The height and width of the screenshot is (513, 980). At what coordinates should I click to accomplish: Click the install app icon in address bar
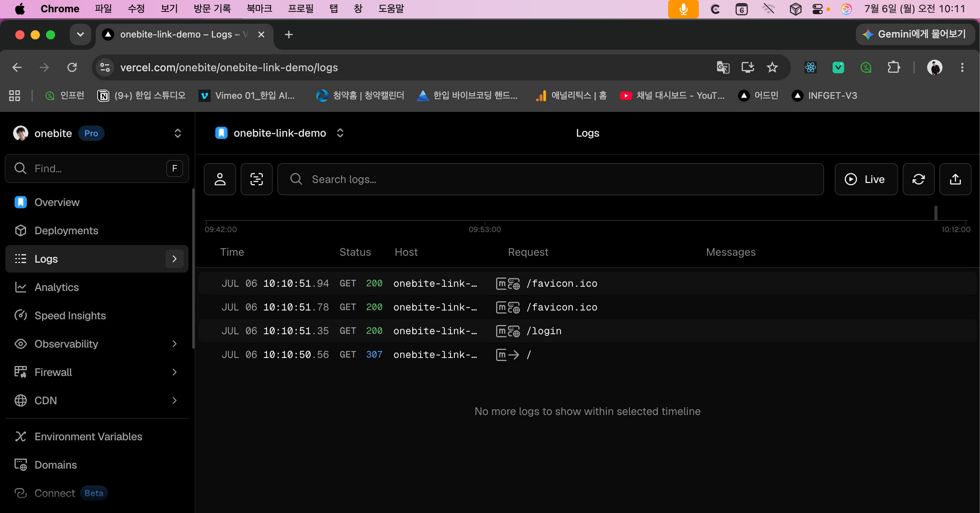pos(747,67)
